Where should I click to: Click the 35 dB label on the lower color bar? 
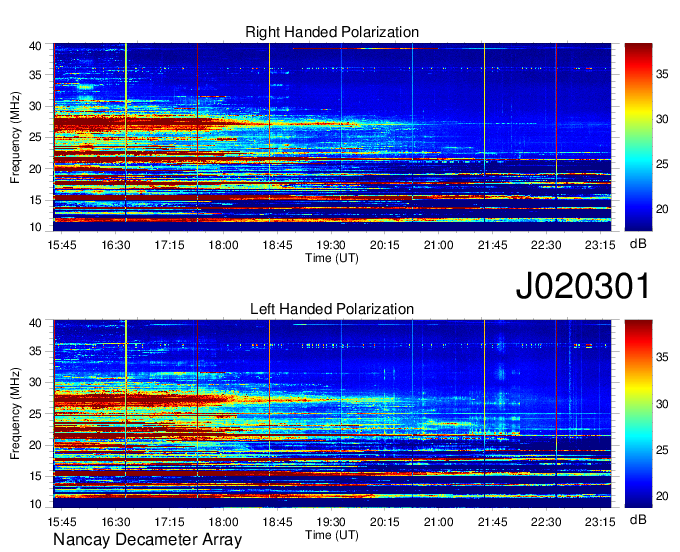663,357
